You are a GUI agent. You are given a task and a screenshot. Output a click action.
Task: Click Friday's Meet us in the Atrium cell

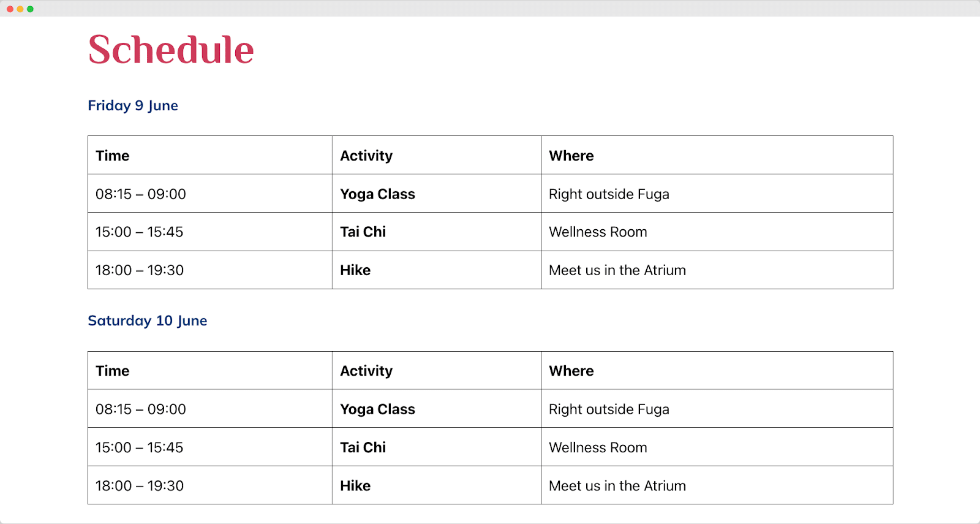click(x=717, y=270)
